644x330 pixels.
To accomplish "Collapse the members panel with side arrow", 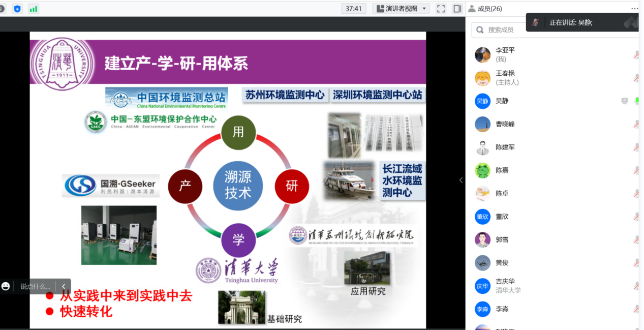I will click(461, 180).
